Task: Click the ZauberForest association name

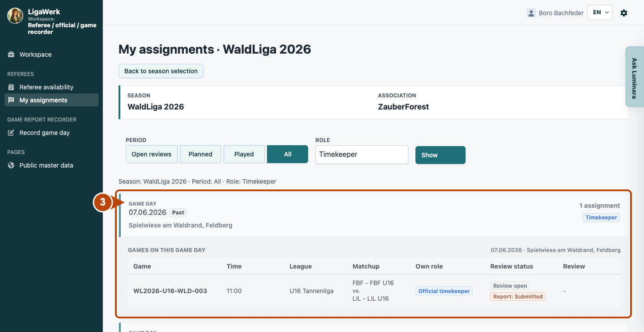Action: pos(403,107)
